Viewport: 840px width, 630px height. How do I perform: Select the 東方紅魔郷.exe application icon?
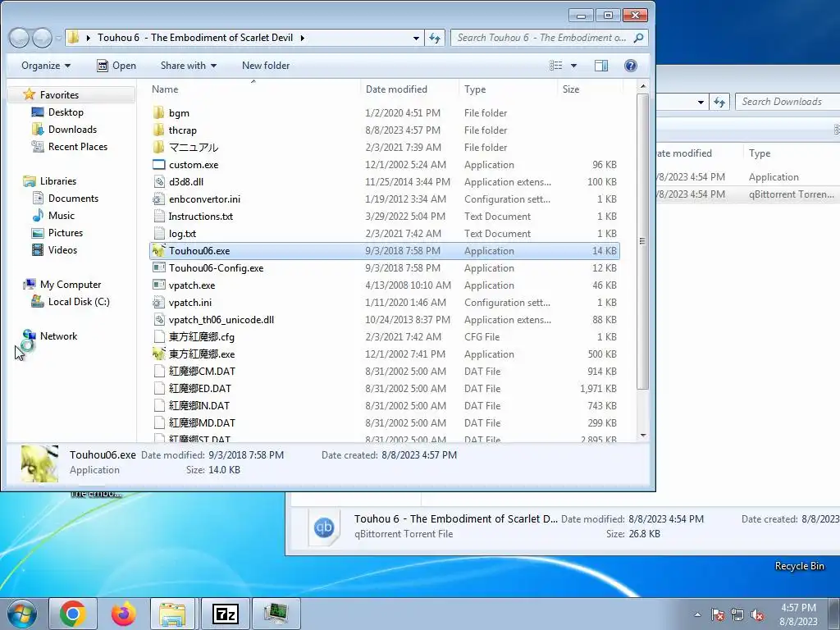pos(158,354)
